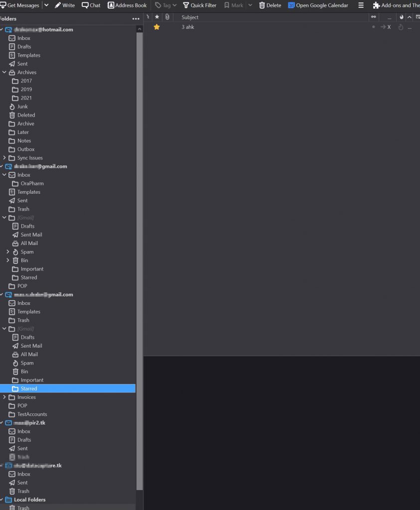Expand the Invoices folder

pos(4,397)
